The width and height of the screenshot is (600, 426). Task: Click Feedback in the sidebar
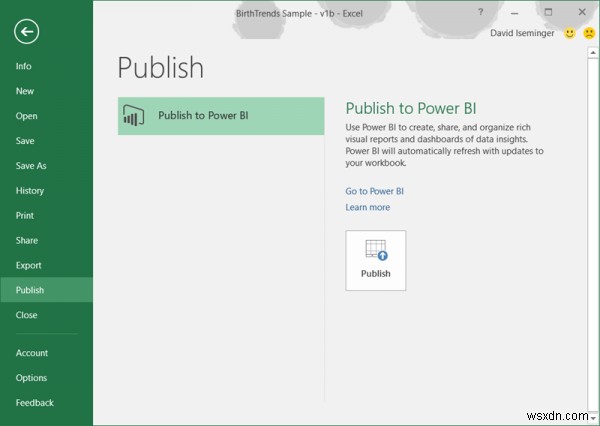(46, 403)
